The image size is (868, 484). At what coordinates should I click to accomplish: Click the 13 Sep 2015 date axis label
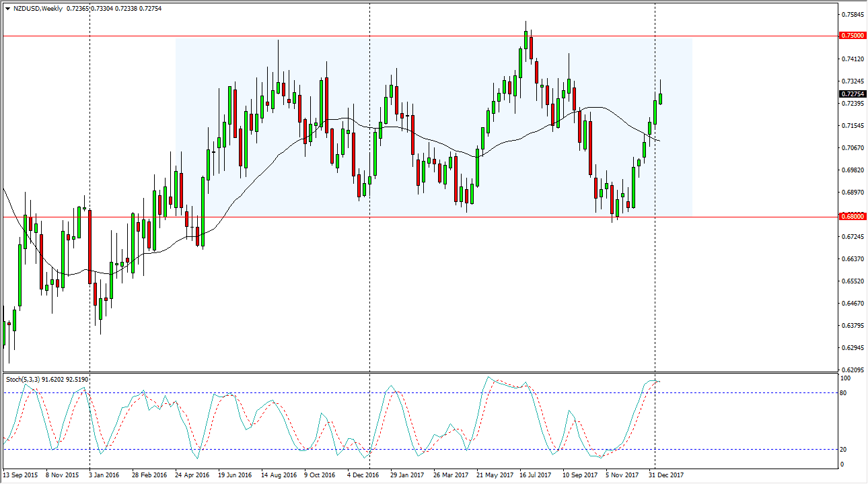(22, 475)
